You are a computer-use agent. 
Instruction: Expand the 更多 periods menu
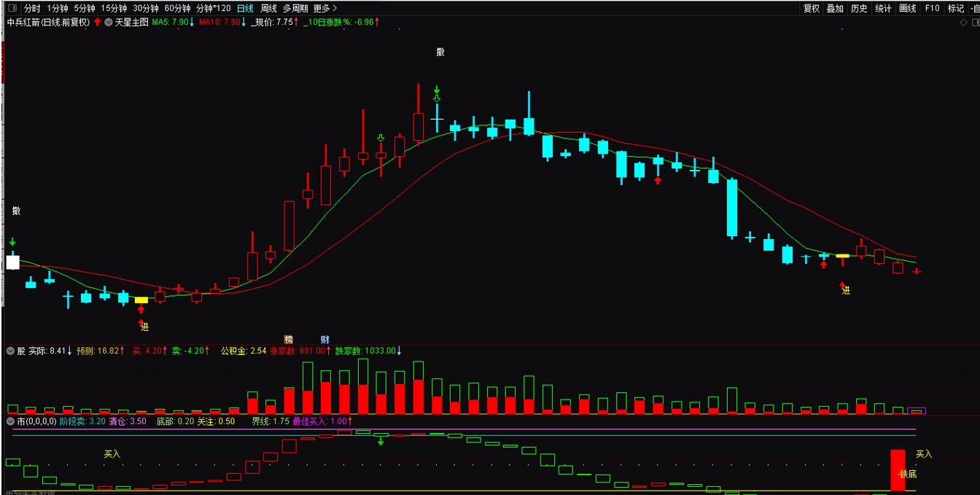coord(325,9)
